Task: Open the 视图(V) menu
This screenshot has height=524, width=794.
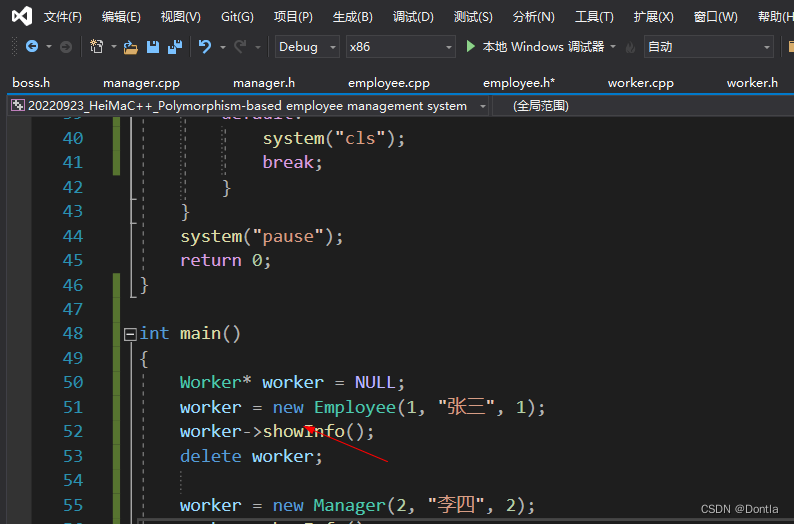Action: [180, 17]
